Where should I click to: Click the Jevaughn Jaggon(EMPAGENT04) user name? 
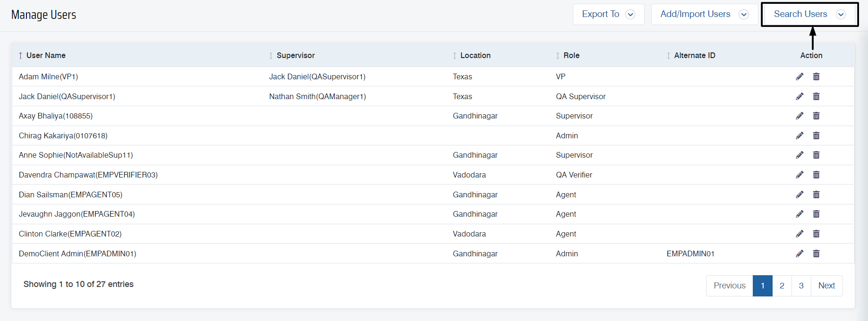coord(77,214)
